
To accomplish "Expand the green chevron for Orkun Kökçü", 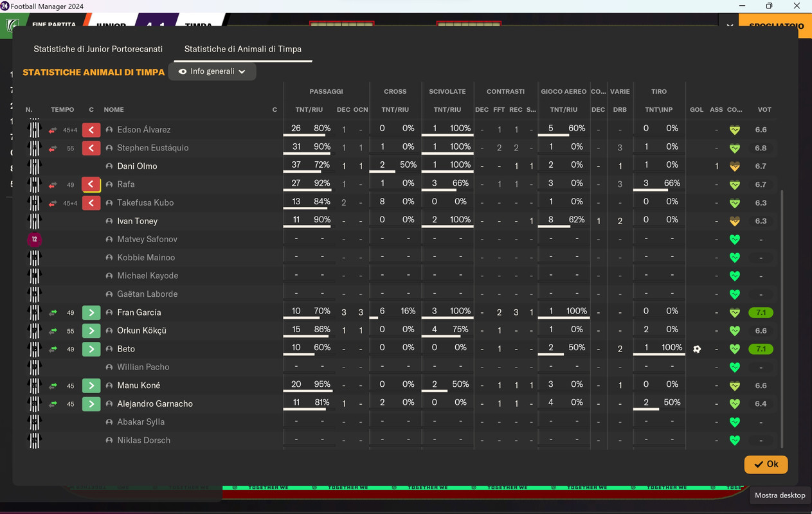I will pyautogui.click(x=91, y=331).
